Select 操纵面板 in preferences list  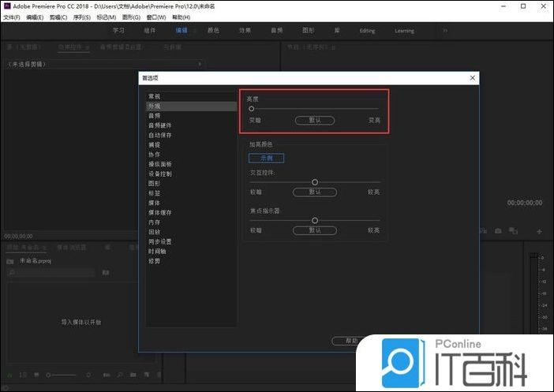[x=160, y=164]
